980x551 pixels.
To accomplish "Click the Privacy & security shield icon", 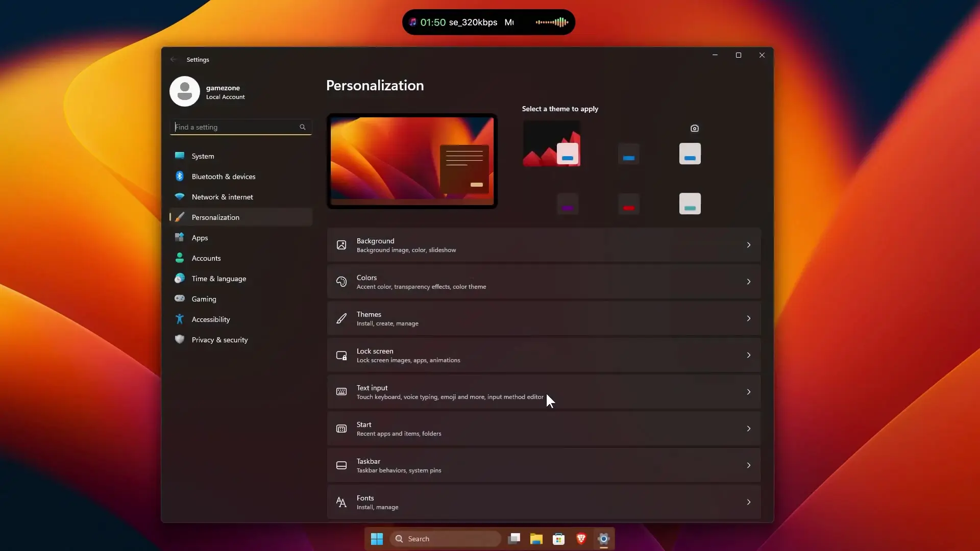I will click(x=180, y=339).
